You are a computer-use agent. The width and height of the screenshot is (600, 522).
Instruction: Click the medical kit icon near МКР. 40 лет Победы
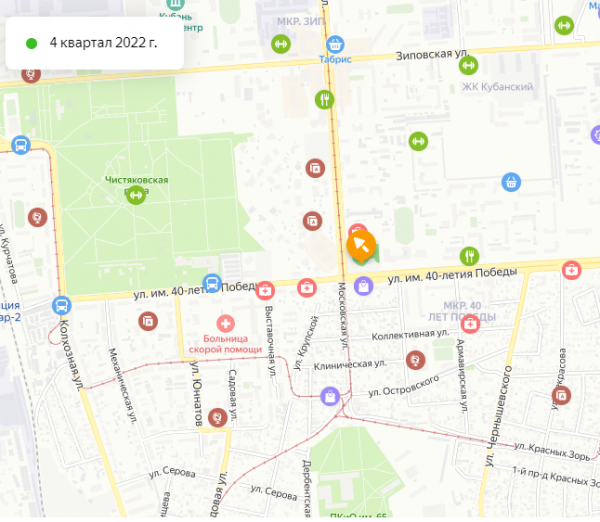pos(470,325)
